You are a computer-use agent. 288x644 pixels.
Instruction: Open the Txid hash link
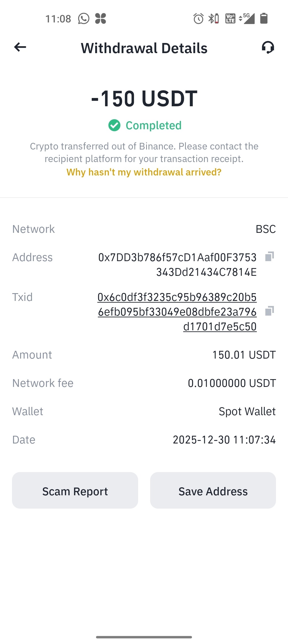coord(177,312)
